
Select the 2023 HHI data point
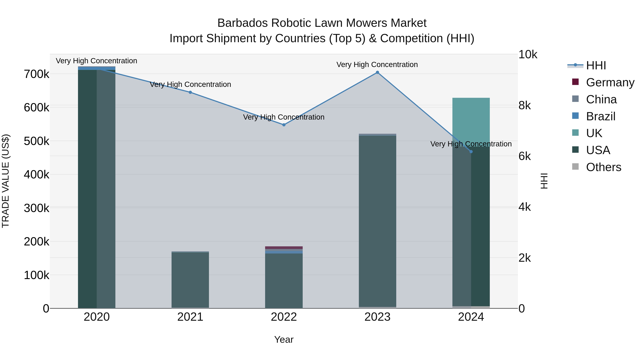tap(377, 72)
